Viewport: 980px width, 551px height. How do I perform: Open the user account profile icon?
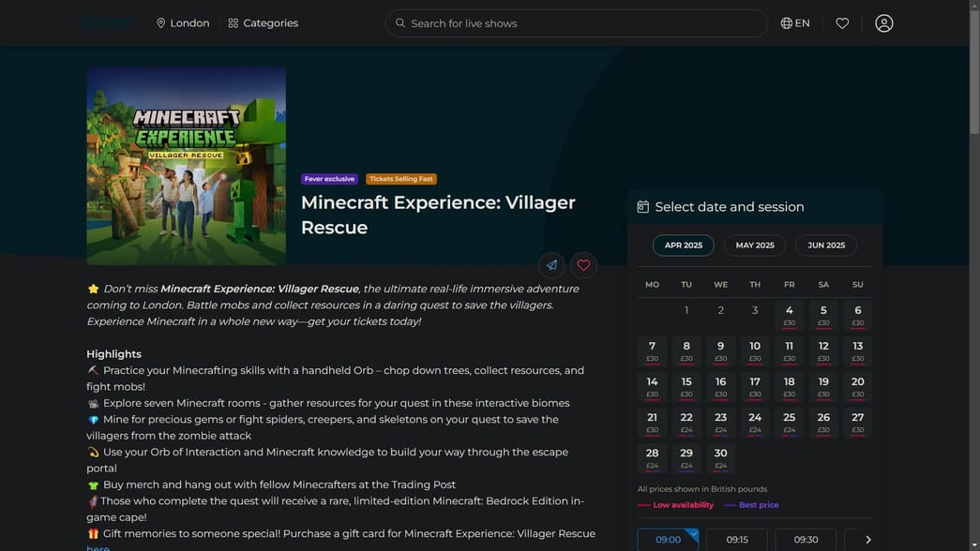(883, 22)
